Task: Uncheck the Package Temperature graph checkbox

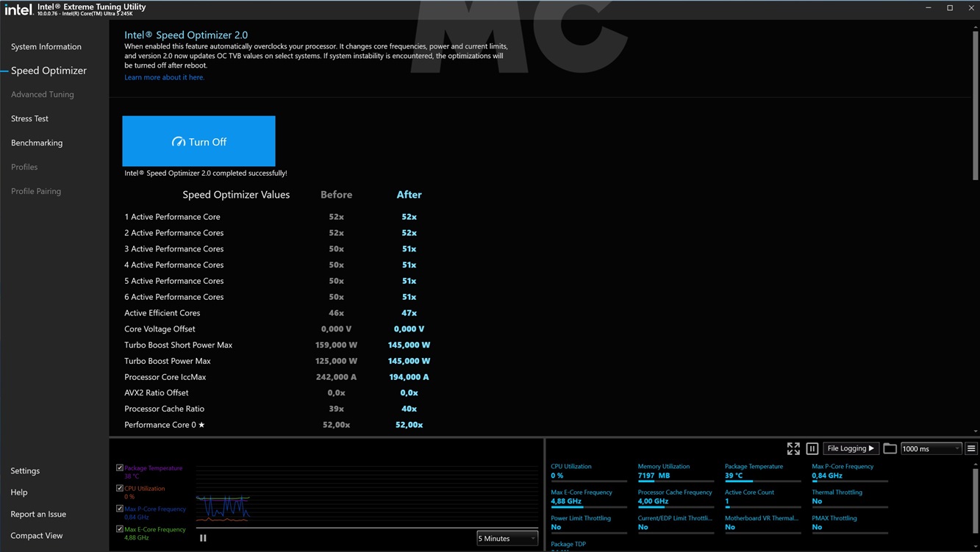Action: point(120,467)
